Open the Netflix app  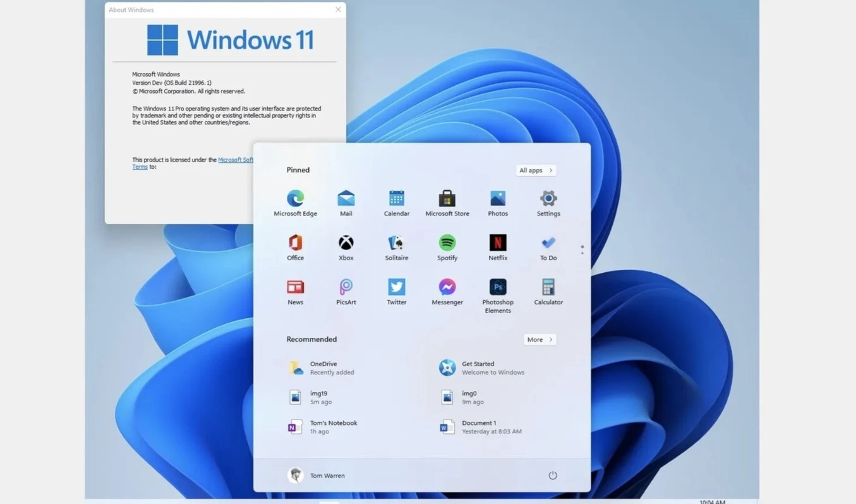(x=497, y=242)
